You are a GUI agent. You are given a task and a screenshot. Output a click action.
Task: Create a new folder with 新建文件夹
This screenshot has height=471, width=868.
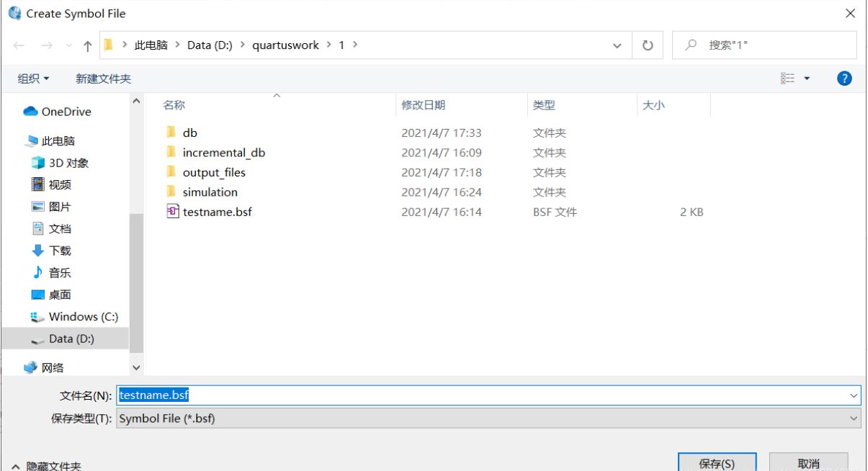(103, 78)
